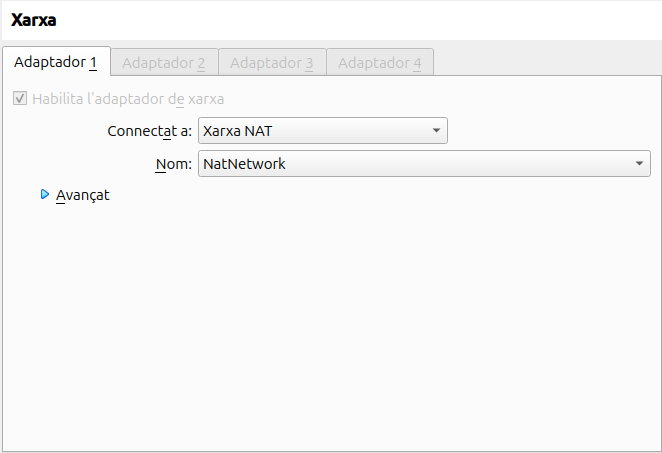Switch to the Adaptador 1 tab

pyautogui.click(x=55, y=62)
